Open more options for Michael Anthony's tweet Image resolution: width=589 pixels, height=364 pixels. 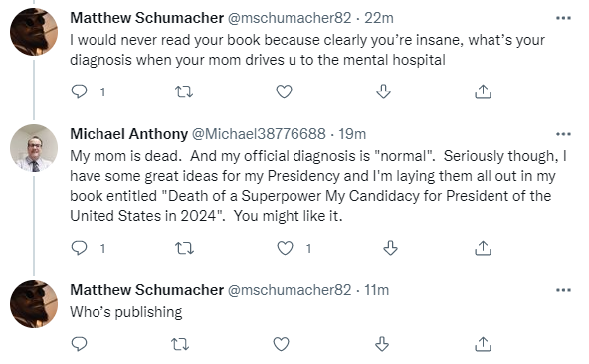pyautogui.click(x=563, y=134)
